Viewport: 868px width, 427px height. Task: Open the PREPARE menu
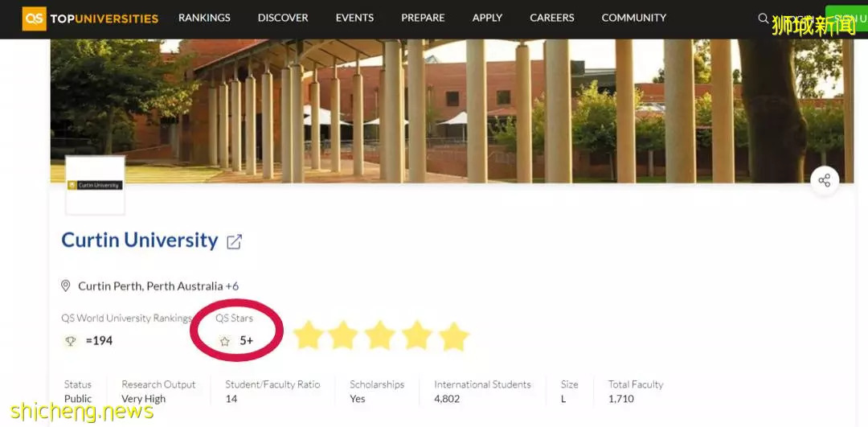(423, 18)
